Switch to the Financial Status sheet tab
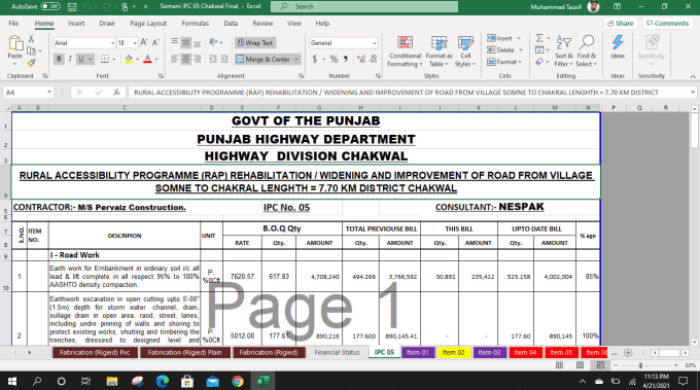Viewport: 700px width, 390px height. [337, 353]
